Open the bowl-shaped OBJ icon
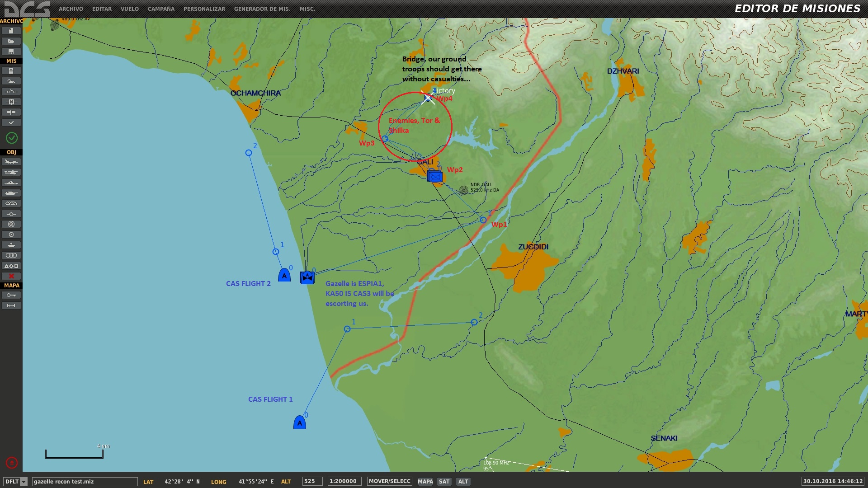This screenshot has width=868, height=488. [x=11, y=245]
